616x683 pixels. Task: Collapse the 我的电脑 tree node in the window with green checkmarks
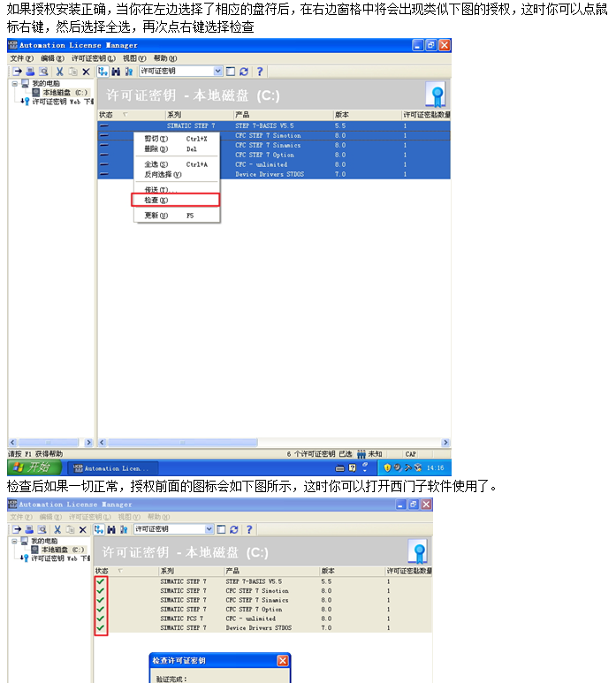click(14, 541)
